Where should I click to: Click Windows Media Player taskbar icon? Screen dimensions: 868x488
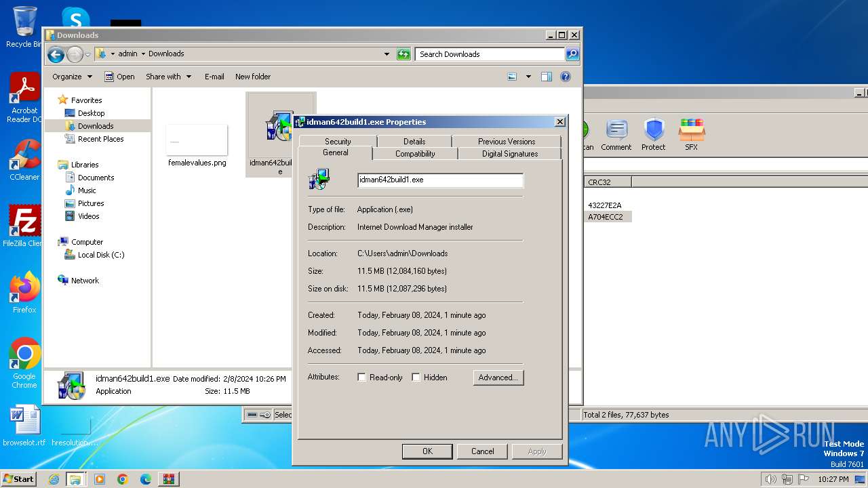[x=100, y=479]
